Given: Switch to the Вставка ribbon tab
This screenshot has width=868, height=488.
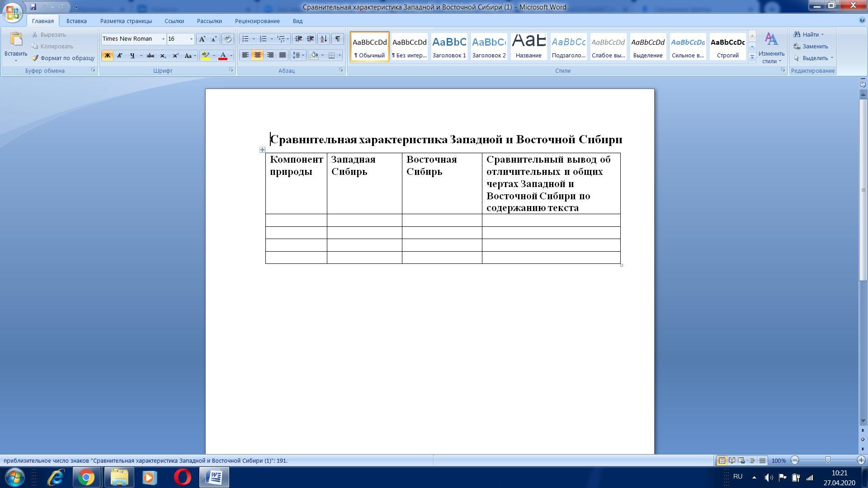Looking at the screenshot, I should (x=76, y=21).
